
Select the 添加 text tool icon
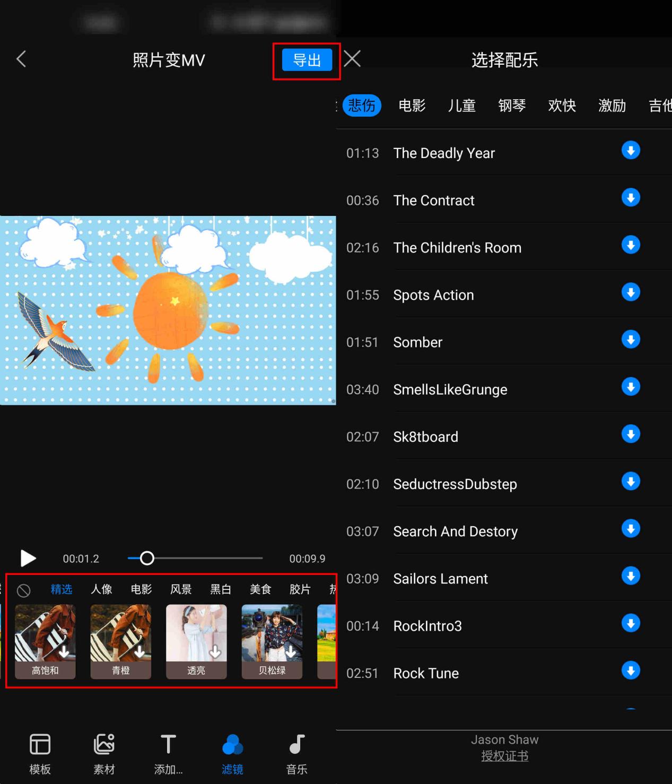pos(168,744)
